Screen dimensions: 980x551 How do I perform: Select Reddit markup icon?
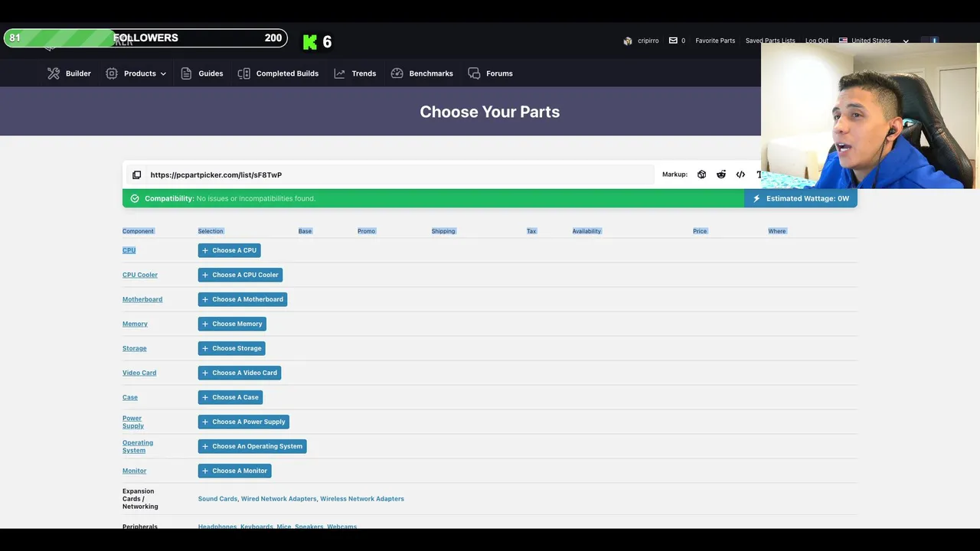(721, 174)
